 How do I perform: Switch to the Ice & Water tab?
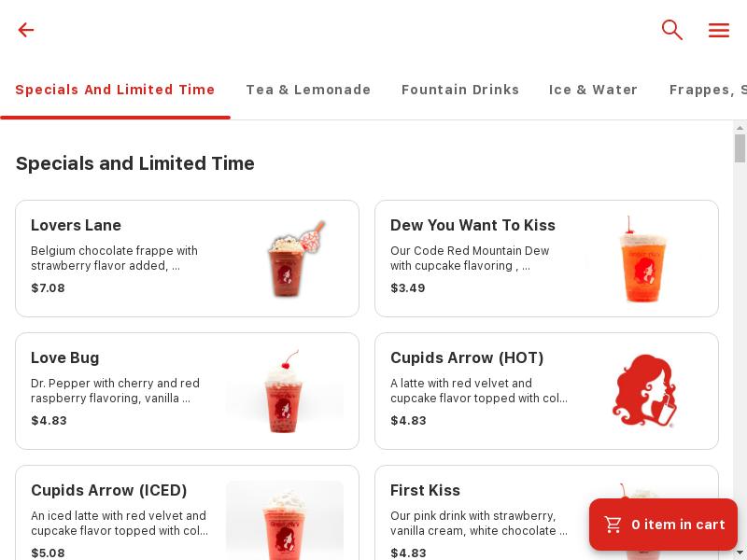point(593,90)
